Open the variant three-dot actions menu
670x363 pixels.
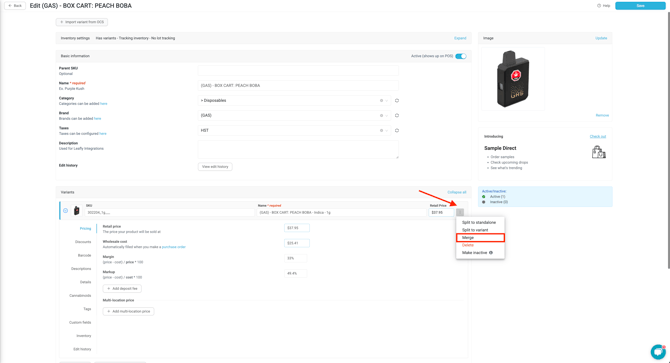460,212
